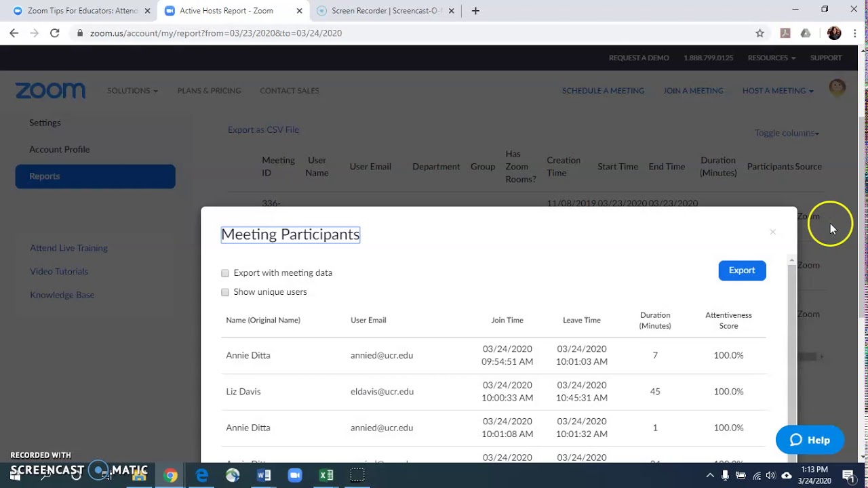Image resolution: width=868 pixels, height=488 pixels.
Task: Close the Meeting Participants dialog
Action: (x=772, y=232)
